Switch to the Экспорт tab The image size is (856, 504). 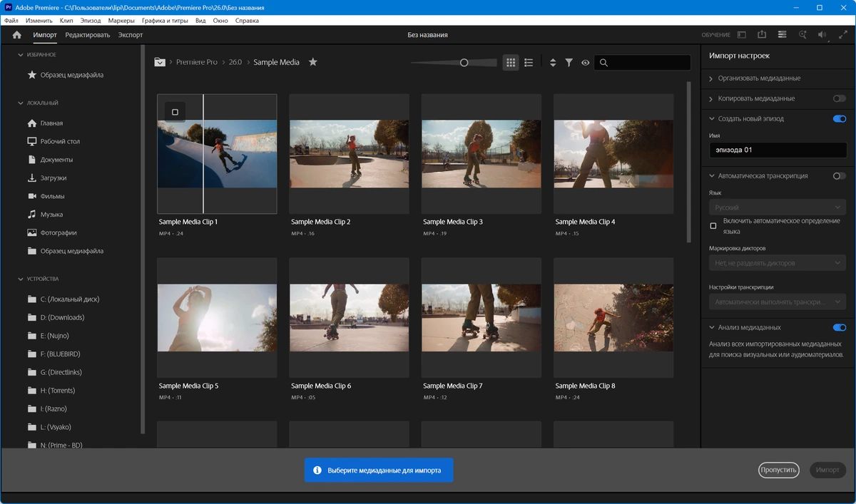(x=131, y=35)
